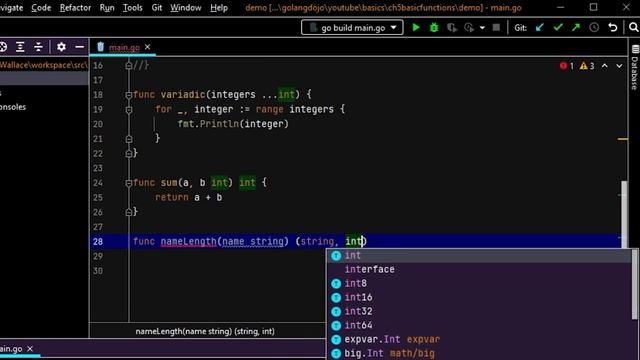The image size is (640, 360).
Task: Stop the running process
Action: 496,27
